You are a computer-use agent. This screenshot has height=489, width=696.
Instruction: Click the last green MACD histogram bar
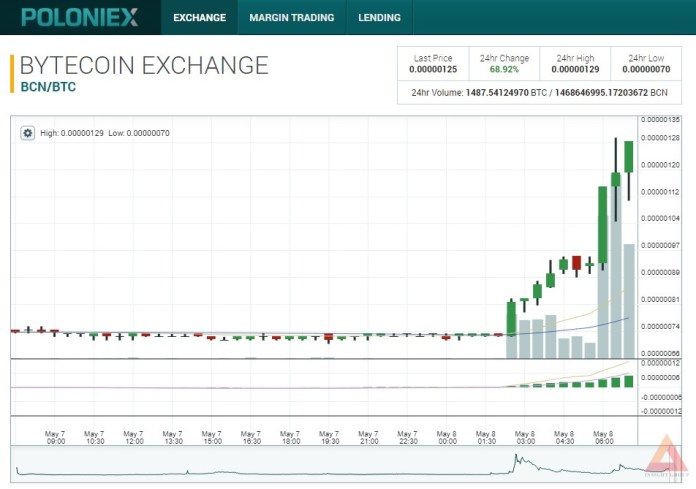pos(629,381)
